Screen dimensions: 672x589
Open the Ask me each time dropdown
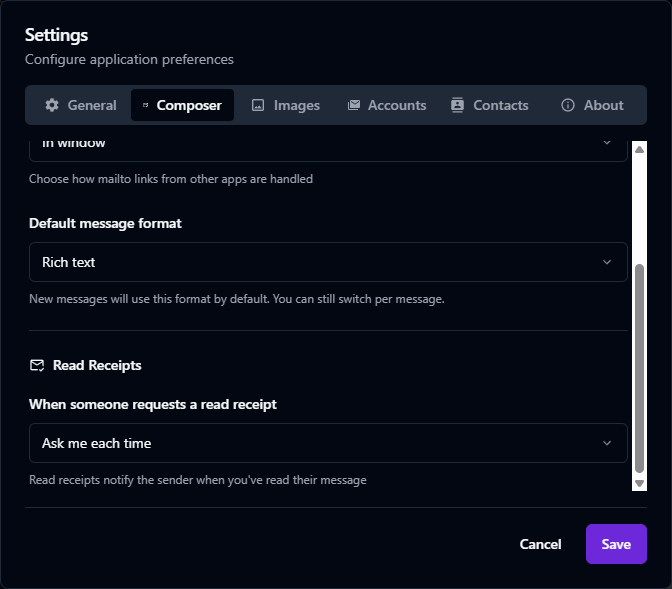click(328, 443)
